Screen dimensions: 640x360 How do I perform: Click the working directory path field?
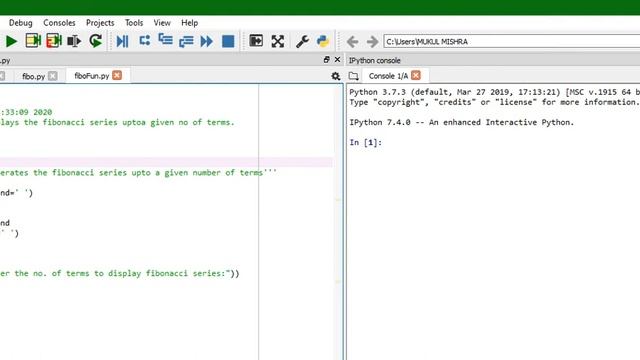click(x=511, y=42)
